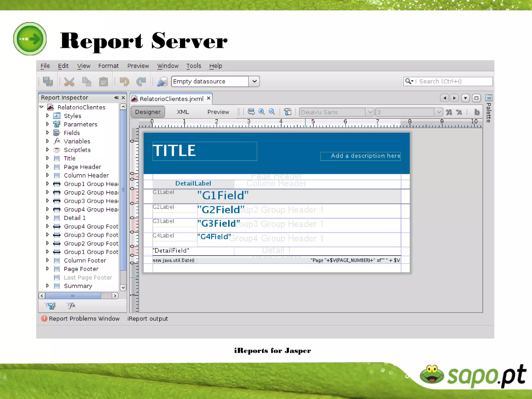Open the DejaVu Sans font dropdown
532x399 pixels.
pos(370,112)
